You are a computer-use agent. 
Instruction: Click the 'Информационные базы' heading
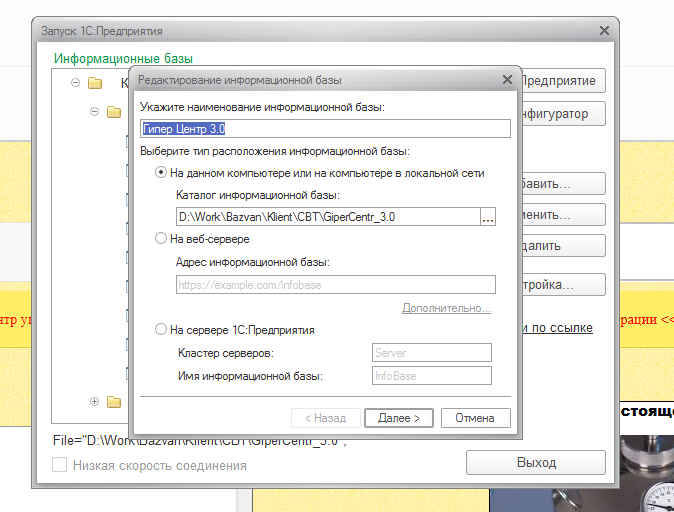(x=123, y=58)
